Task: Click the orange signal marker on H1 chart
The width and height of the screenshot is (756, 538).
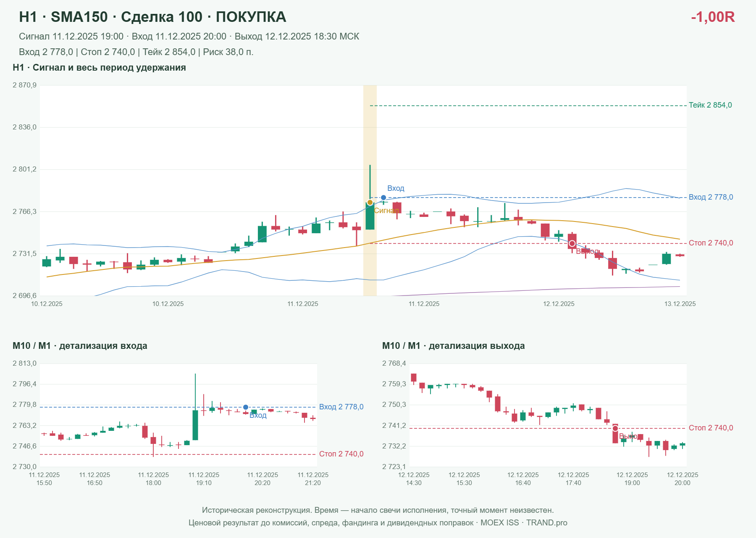Action: point(370,203)
